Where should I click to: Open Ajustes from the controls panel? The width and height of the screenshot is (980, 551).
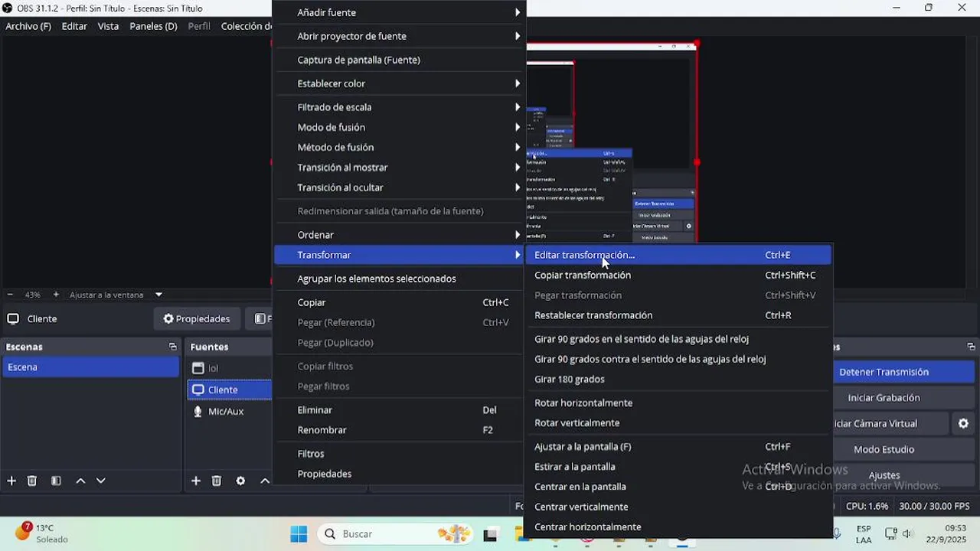coord(903,475)
